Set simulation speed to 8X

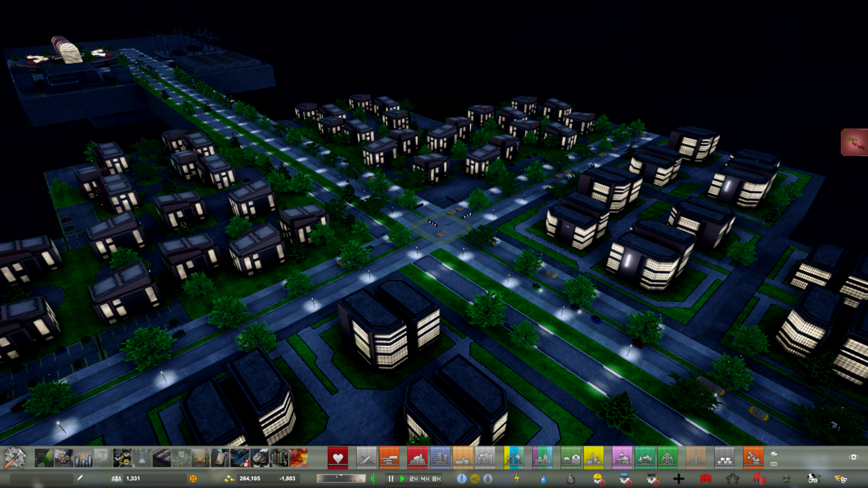click(436, 478)
